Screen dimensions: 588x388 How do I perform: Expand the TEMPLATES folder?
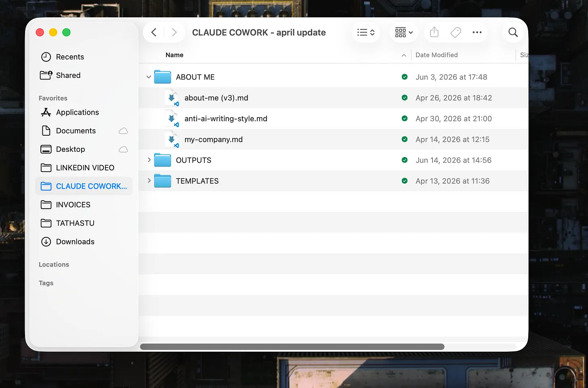pos(149,180)
